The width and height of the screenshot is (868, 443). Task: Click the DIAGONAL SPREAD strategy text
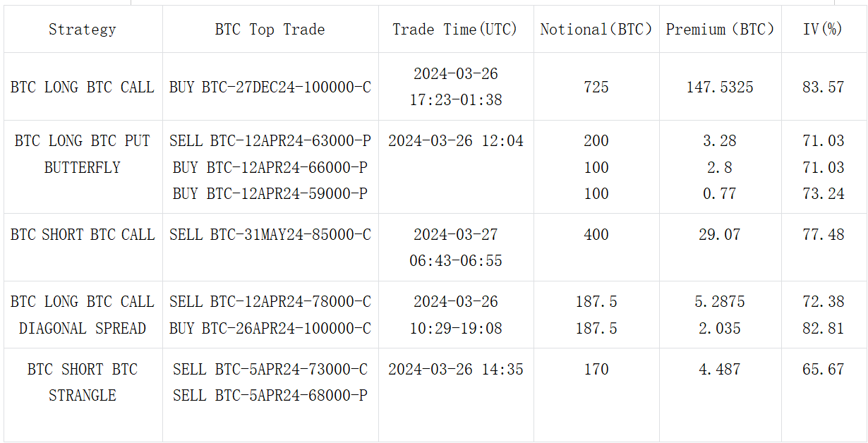pos(82,329)
